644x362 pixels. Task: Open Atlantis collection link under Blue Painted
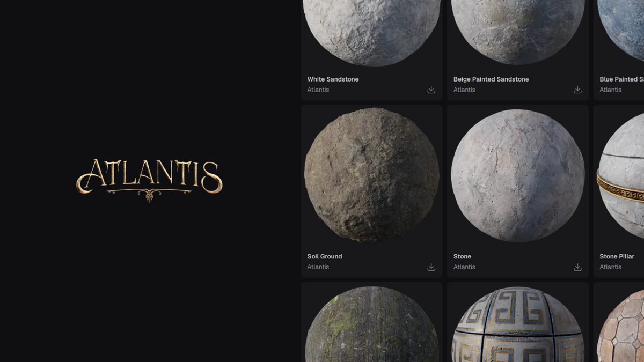click(x=610, y=90)
